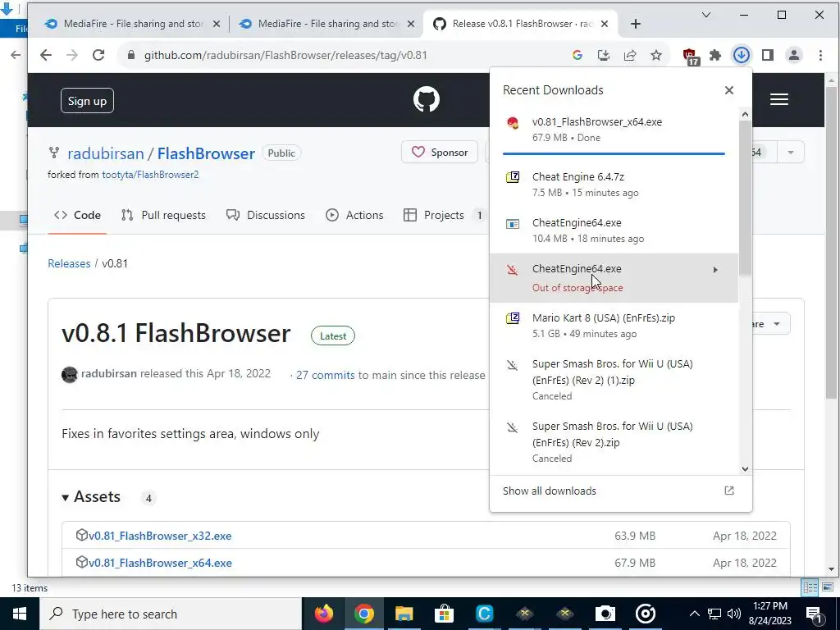Bookmark this page with the star icon
The image size is (840, 630).
656,55
